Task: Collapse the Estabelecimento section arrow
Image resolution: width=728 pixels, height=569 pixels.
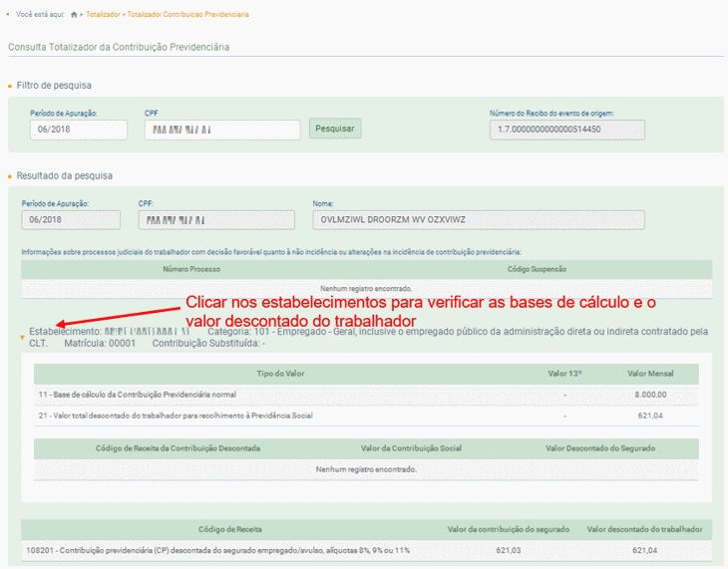Action: (22, 338)
